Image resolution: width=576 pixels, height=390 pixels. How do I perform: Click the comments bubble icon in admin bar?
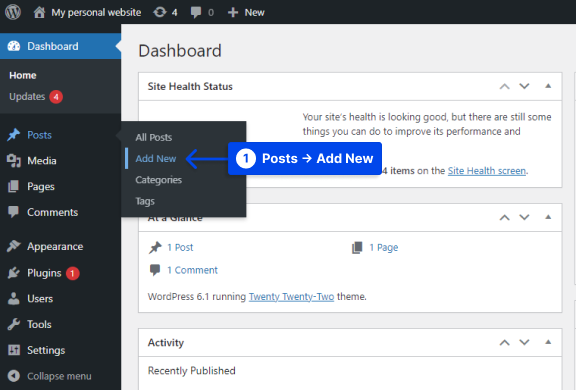coord(196,12)
